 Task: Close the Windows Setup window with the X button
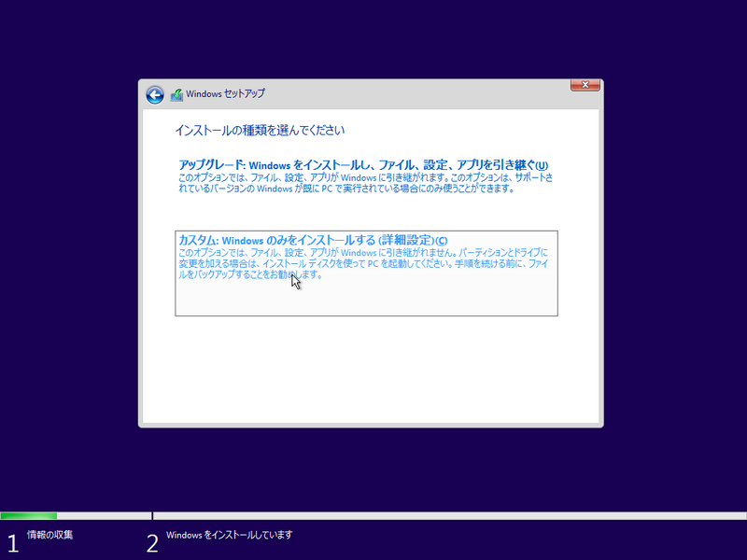click(x=585, y=84)
